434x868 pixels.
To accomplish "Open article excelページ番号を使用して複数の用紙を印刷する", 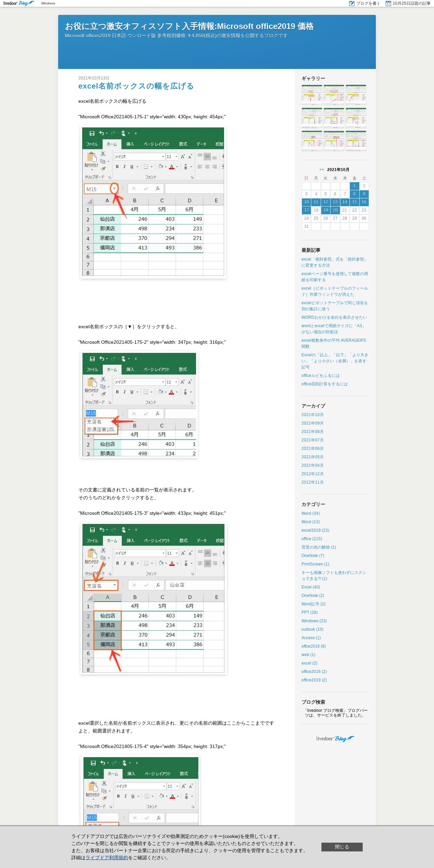I will pos(335,277).
